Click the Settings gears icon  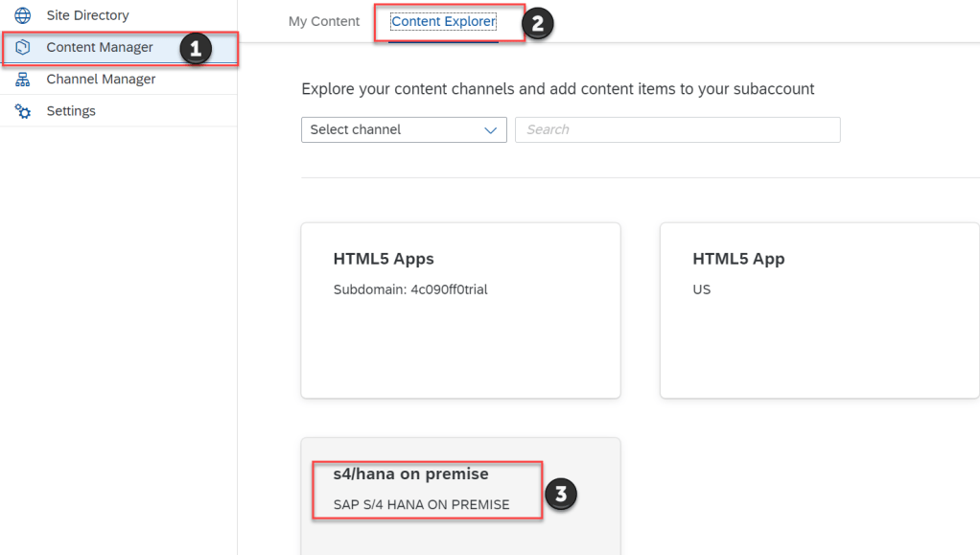[23, 111]
